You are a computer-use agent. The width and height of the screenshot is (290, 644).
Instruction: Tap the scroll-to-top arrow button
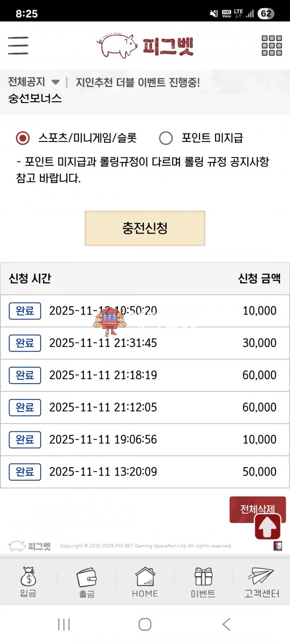pyautogui.click(x=268, y=527)
